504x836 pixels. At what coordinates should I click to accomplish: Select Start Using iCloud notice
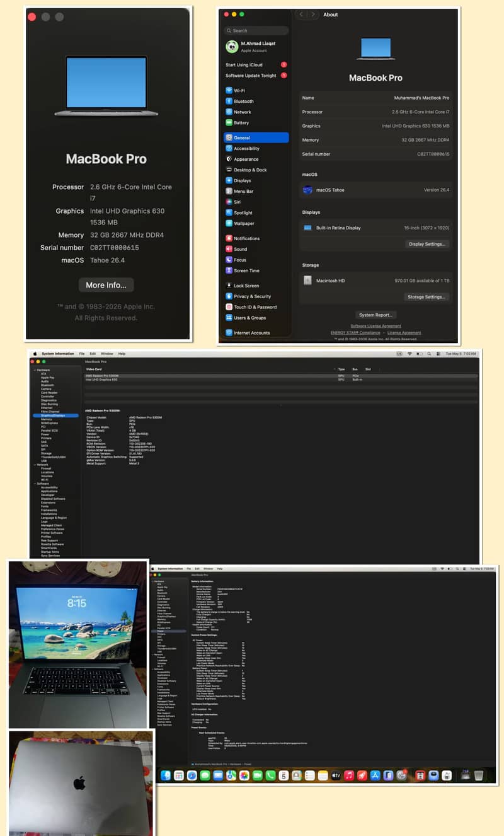(x=256, y=65)
